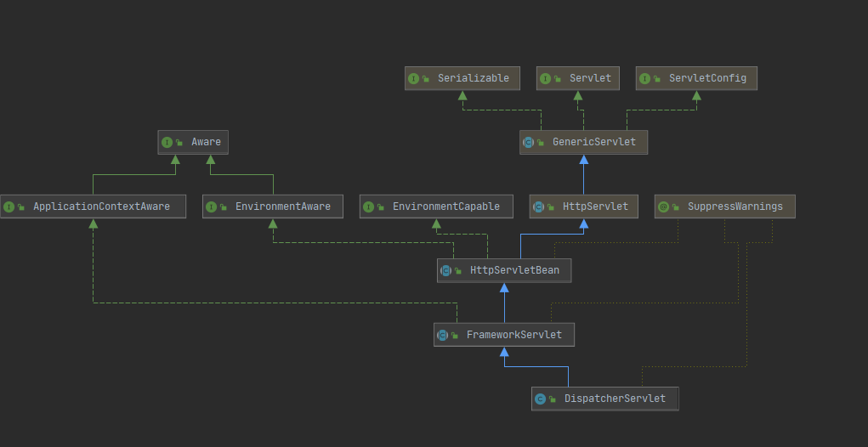This screenshot has height=447, width=868.
Task: Click the blue inheritance arrowhead below FrameworkServlet
Action: [x=504, y=352]
